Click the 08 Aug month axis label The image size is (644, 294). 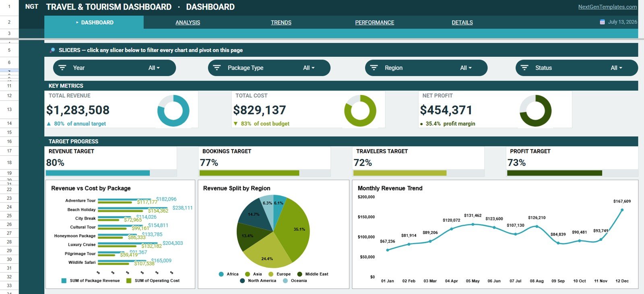point(537,281)
